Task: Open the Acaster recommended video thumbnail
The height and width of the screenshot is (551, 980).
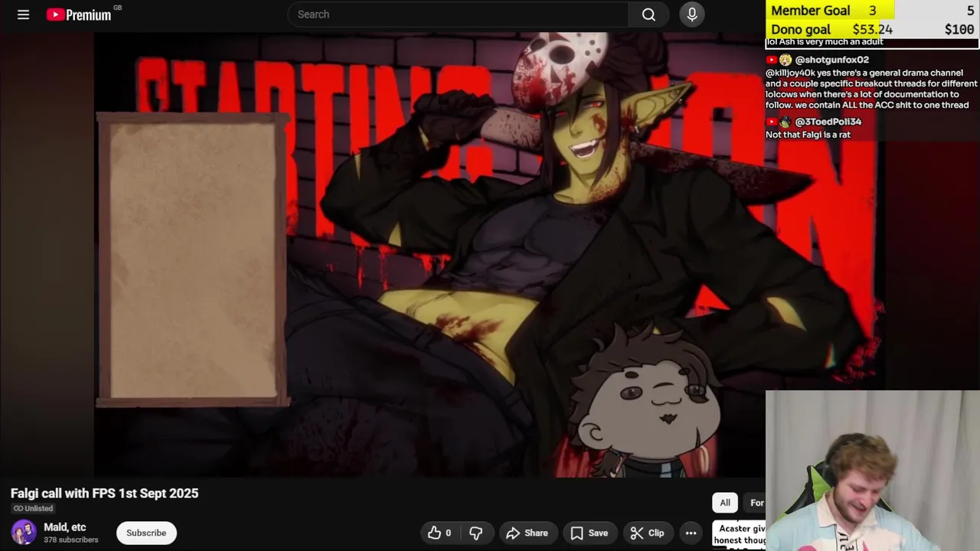Action: tap(740, 533)
